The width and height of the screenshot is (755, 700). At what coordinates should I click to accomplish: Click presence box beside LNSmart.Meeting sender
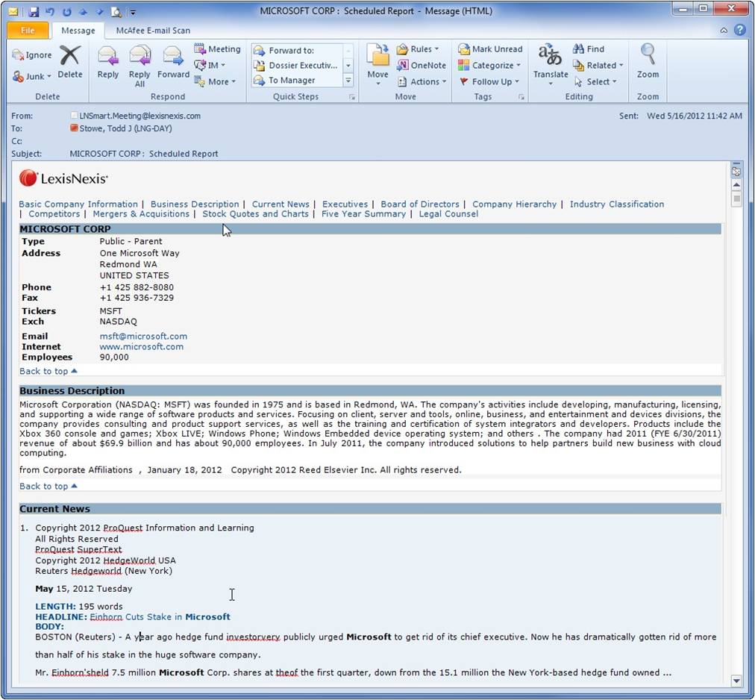coord(74,116)
